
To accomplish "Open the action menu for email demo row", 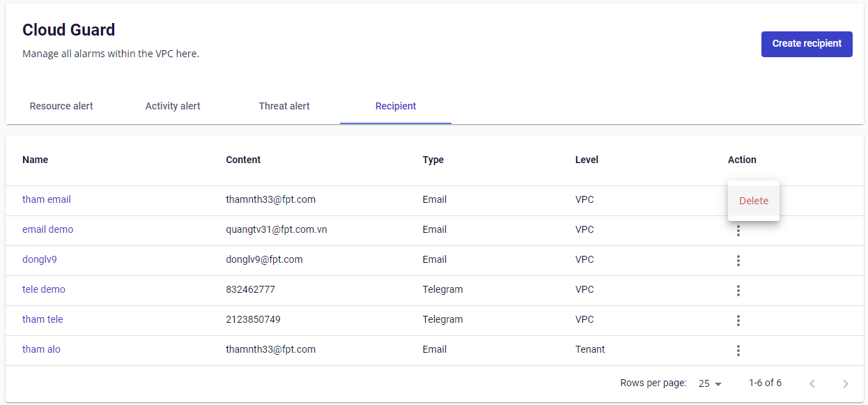I will tap(738, 231).
